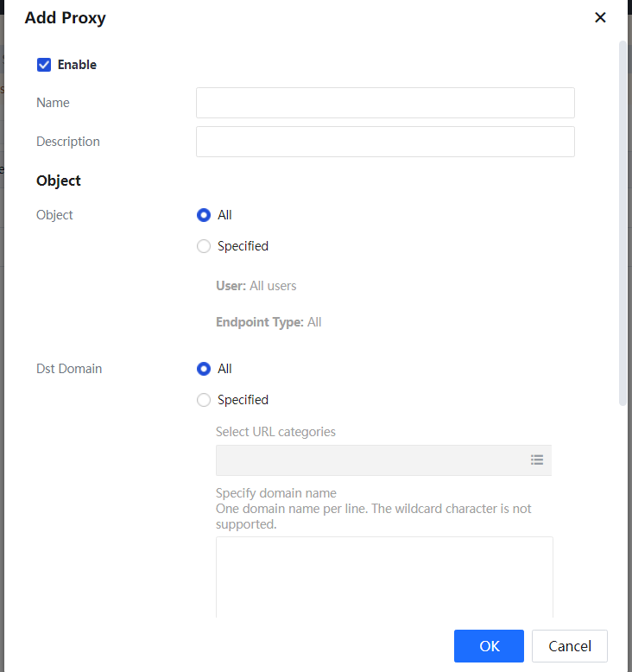Click the 'Description' field label
This screenshot has width=632, height=672.
pos(68,142)
